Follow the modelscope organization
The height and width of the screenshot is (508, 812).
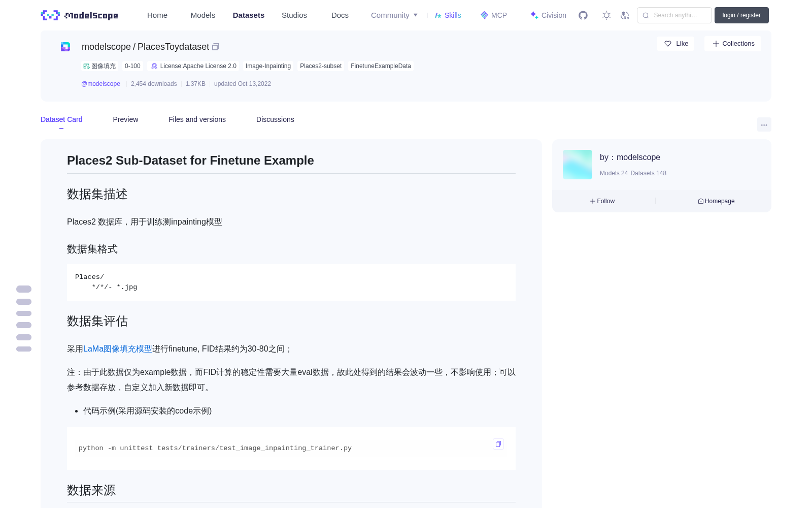[602, 201]
